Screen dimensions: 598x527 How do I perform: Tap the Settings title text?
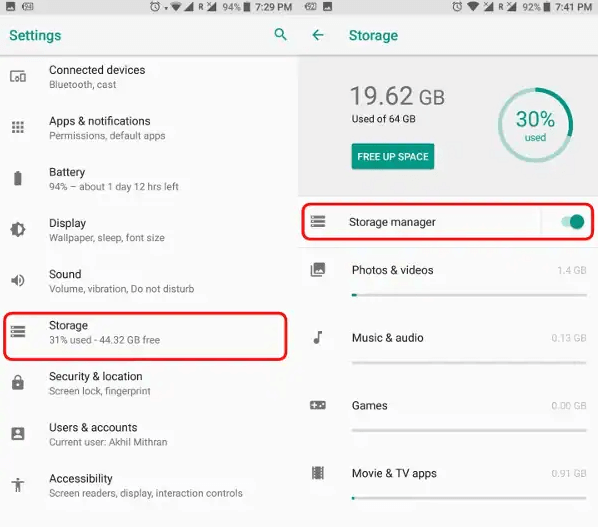point(35,35)
